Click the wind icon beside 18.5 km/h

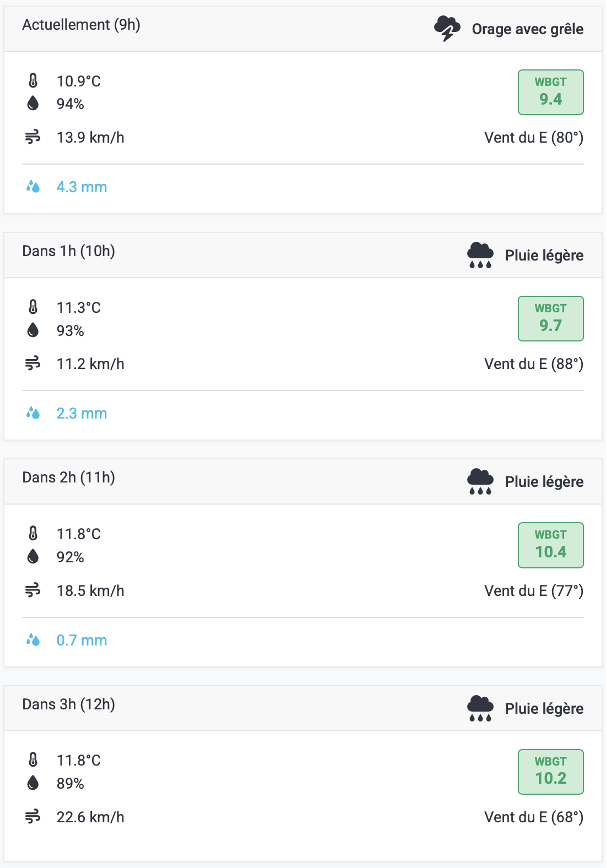click(33, 590)
